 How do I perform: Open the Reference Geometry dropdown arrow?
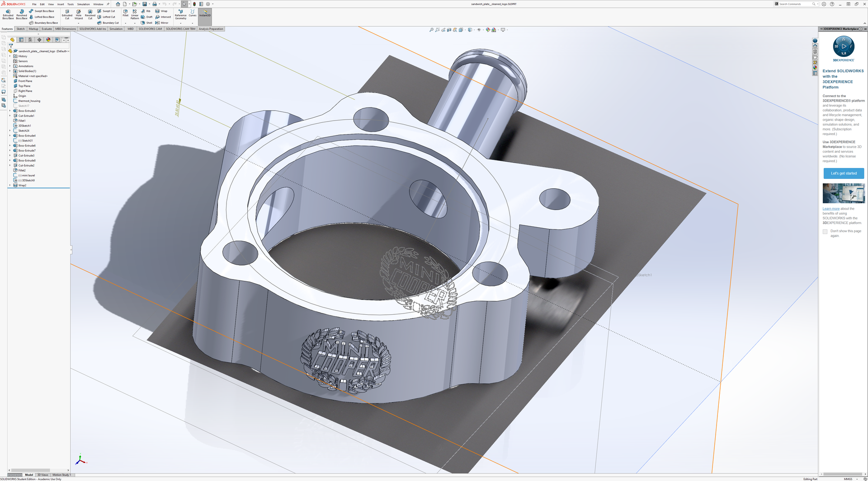click(181, 23)
